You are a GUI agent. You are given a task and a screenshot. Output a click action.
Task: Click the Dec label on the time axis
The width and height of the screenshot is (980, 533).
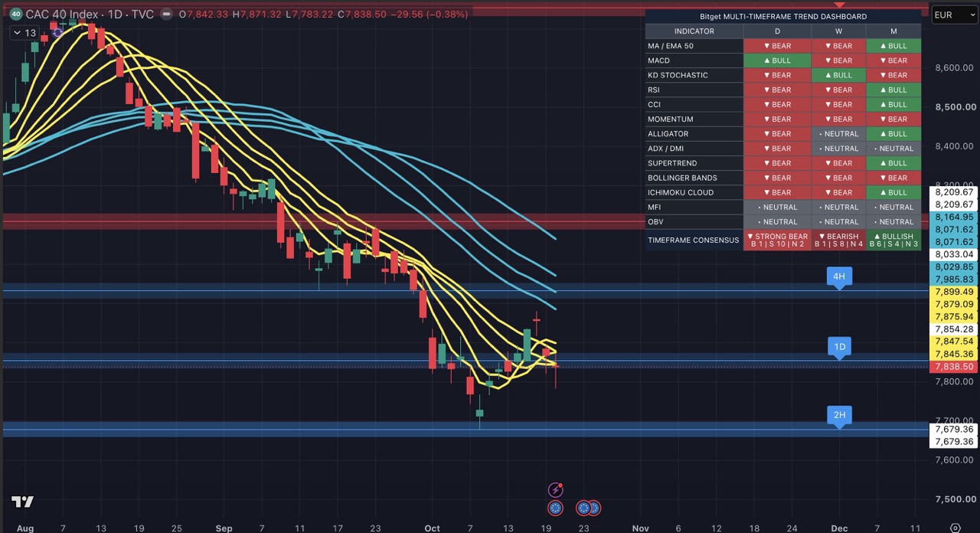tap(839, 528)
